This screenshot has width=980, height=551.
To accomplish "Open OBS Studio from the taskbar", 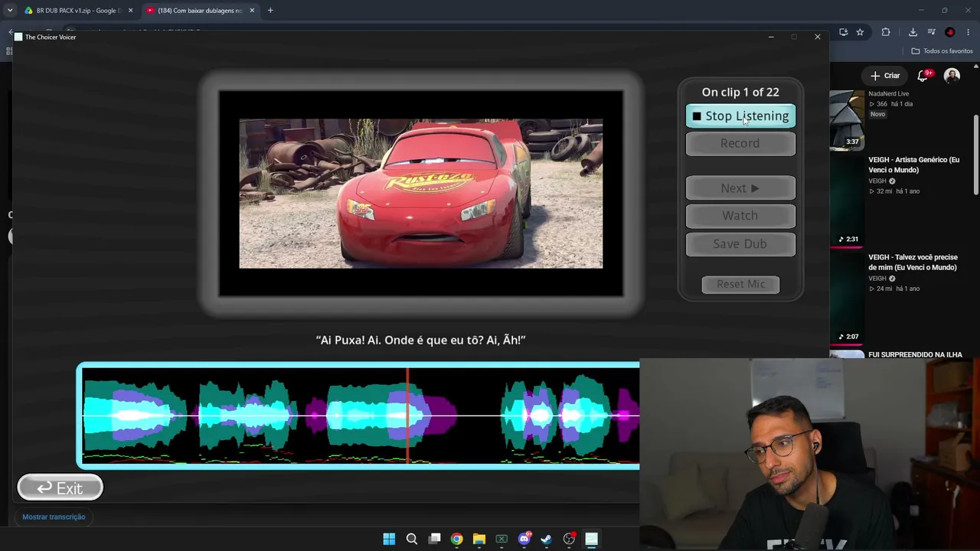I will (x=569, y=540).
